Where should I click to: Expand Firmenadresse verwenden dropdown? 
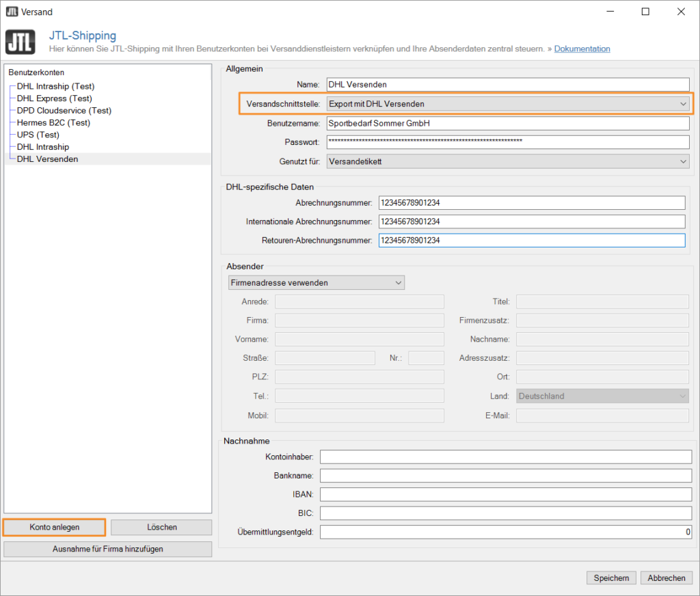pos(316,283)
